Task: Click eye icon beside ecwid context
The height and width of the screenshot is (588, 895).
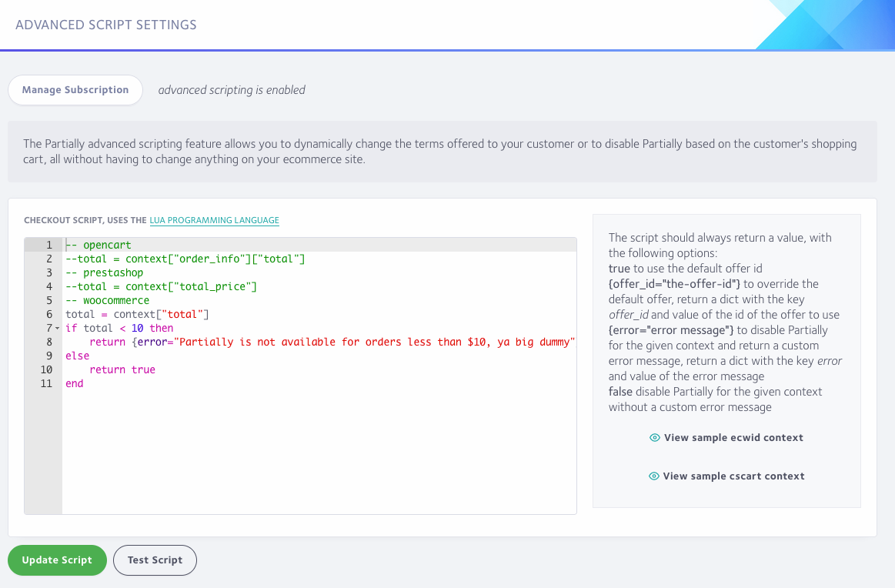Action: (655, 437)
